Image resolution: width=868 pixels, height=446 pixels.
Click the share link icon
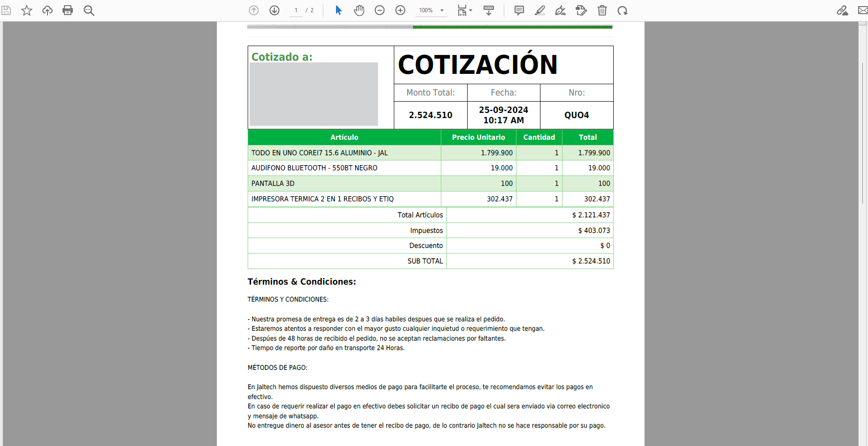[842, 10]
